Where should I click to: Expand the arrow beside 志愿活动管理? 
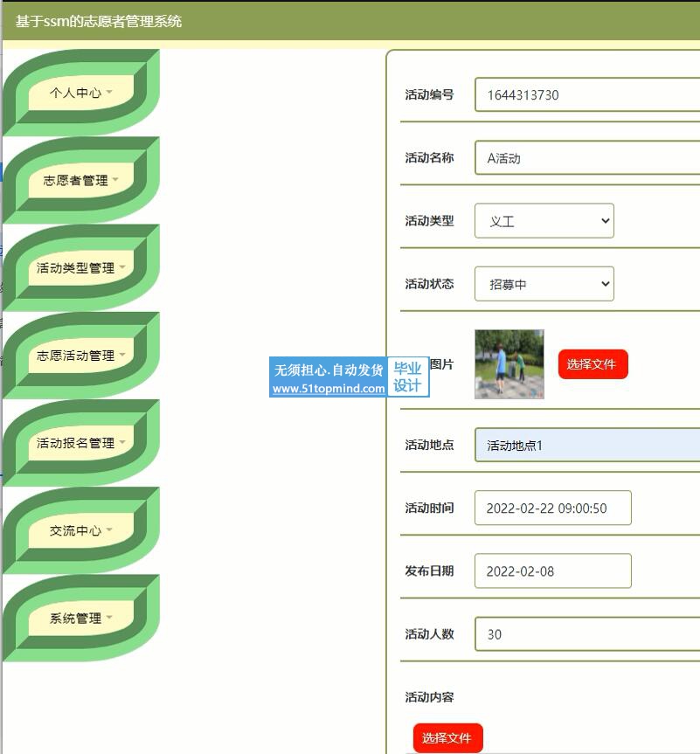(122, 355)
